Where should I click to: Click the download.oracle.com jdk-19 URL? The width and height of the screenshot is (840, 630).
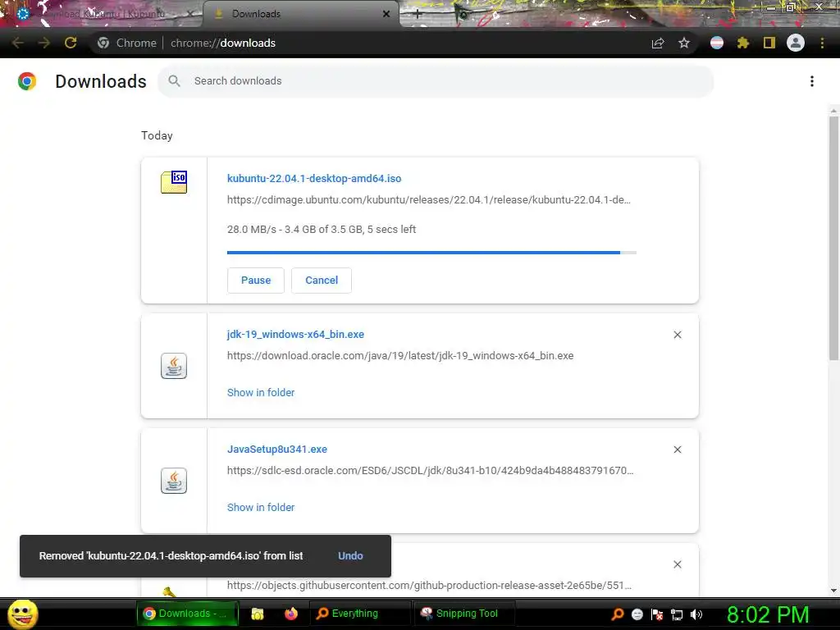pyautogui.click(x=400, y=356)
